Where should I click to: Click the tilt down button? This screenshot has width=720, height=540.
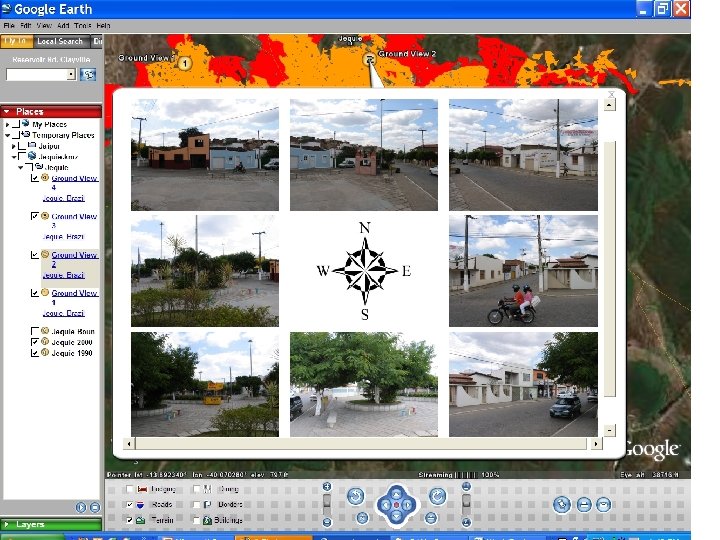coord(466,522)
